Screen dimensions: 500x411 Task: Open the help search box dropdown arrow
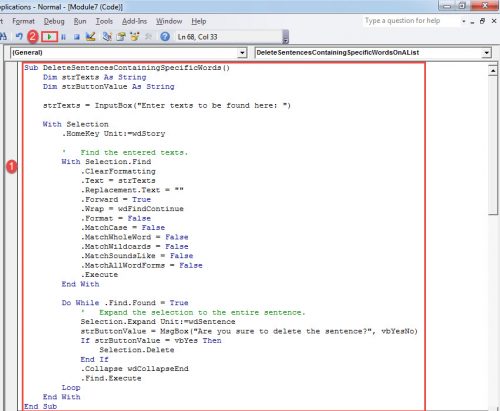tap(463, 21)
